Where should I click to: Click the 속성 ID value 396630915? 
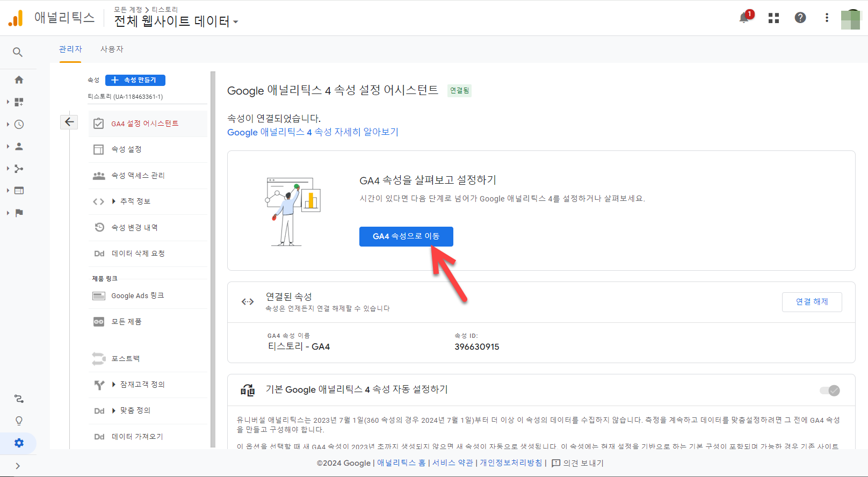(x=477, y=347)
